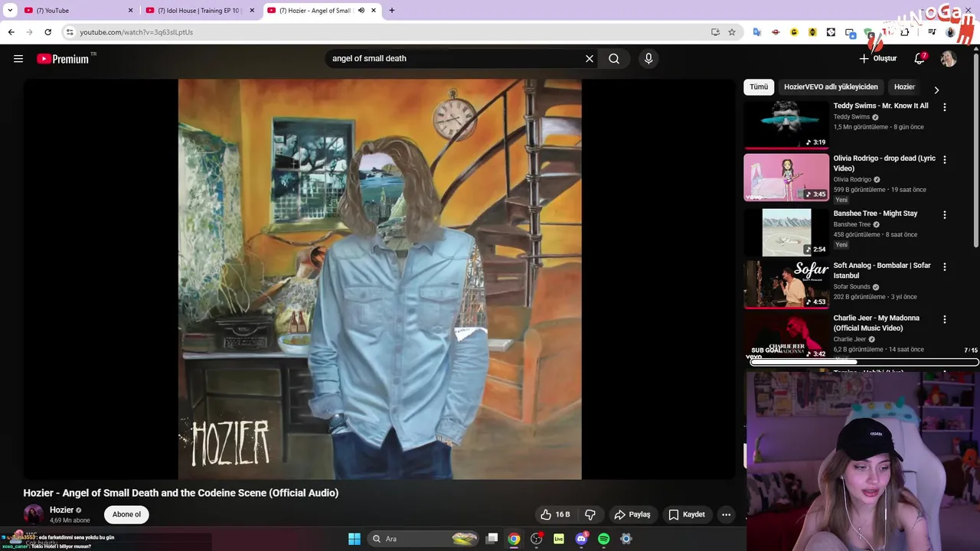Play the Hozier video player

click(x=380, y=279)
